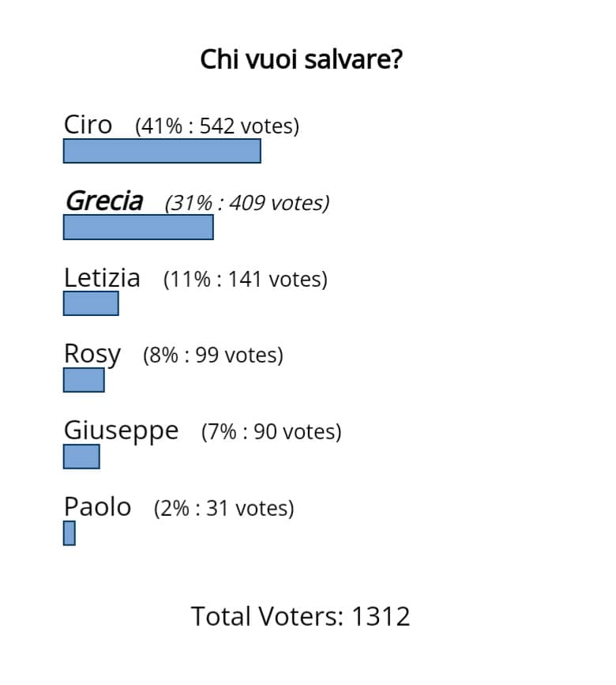Click the '31% : 409 votes' text

pyautogui.click(x=247, y=203)
